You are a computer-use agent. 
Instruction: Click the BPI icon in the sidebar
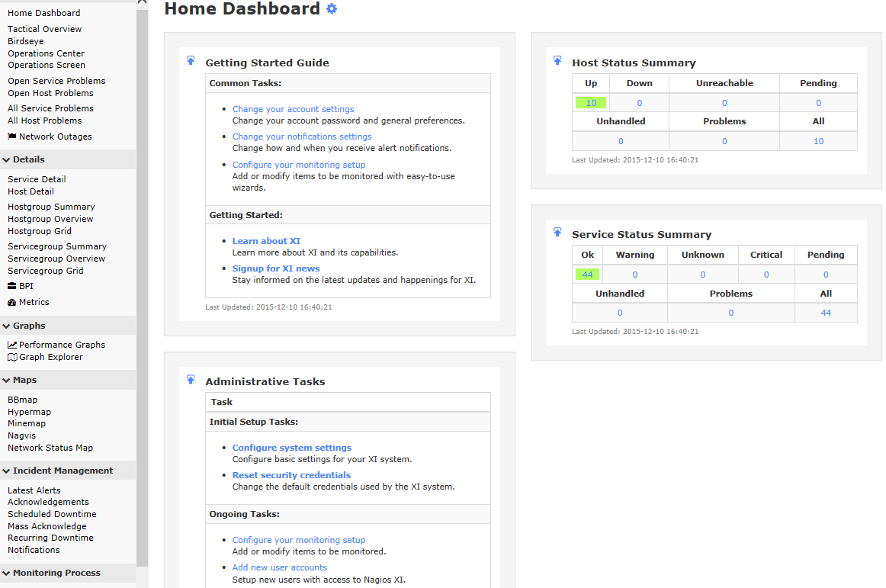click(x=12, y=286)
